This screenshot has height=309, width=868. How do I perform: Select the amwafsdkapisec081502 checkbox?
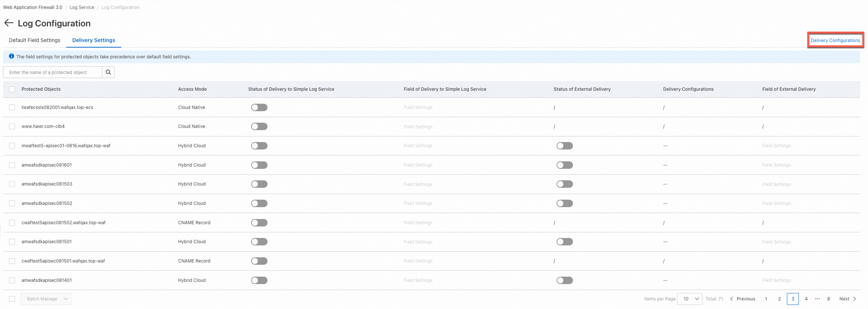12,203
